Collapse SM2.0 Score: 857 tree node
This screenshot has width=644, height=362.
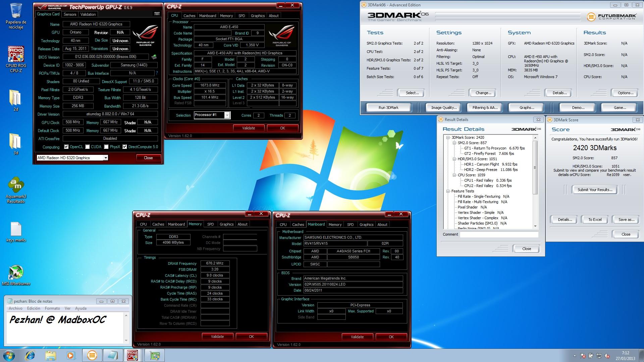[x=454, y=143]
